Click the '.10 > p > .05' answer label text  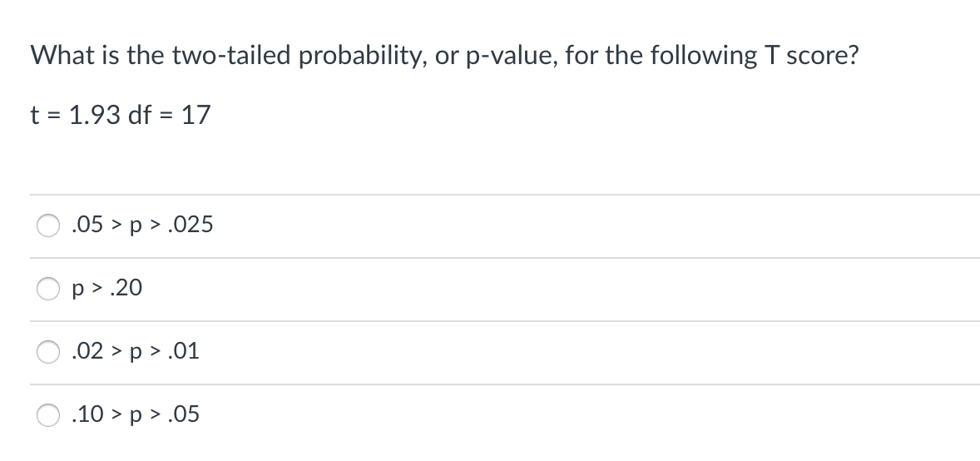click(x=136, y=414)
